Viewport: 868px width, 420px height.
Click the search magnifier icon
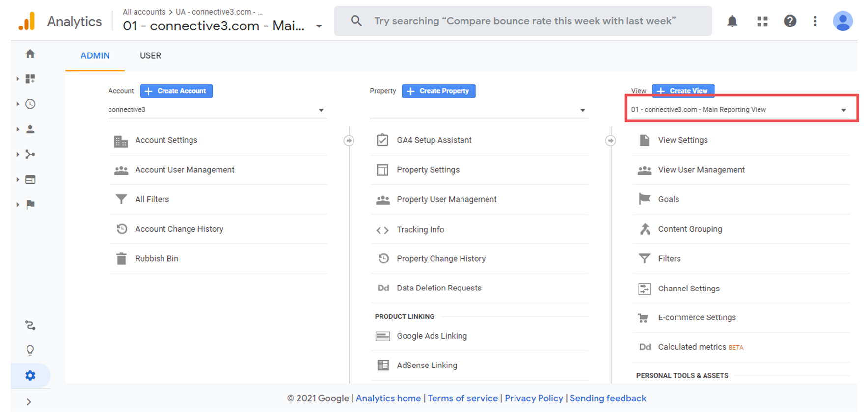[x=356, y=21]
